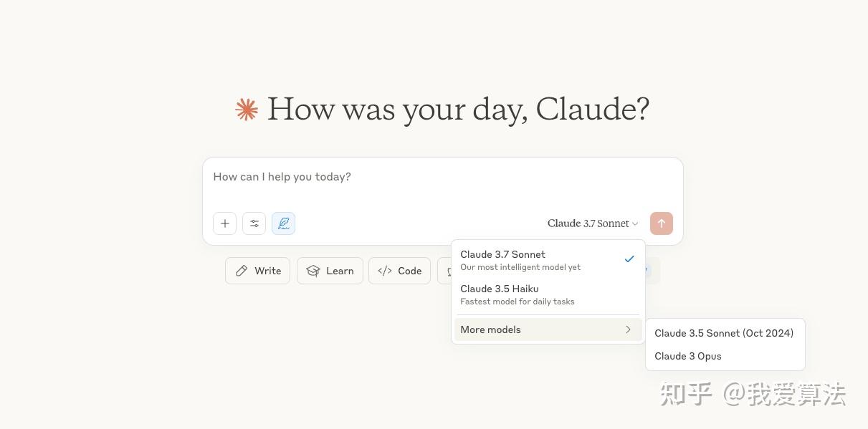Screen dimensions: 868x429
Task: Click the orange Claude starburst logo
Action: (x=247, y=110)
